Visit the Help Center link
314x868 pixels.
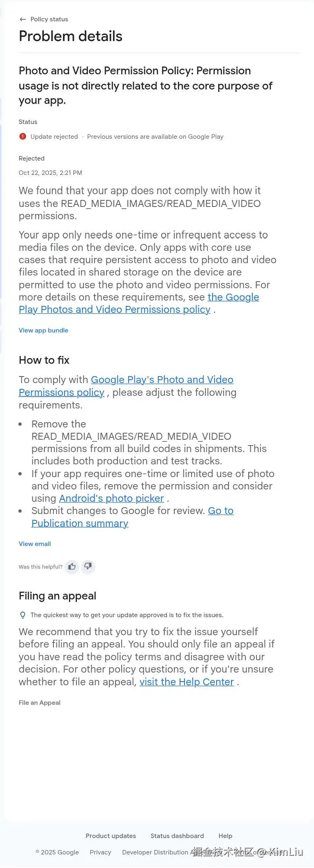pyautogui.click(x=187, y=682)
